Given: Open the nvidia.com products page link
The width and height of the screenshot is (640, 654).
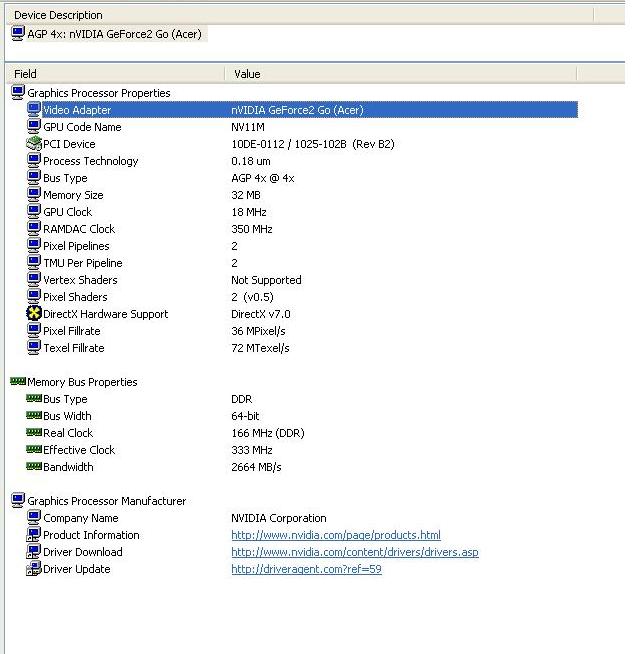Looking at the screenshot, I should tap(336, 535).
